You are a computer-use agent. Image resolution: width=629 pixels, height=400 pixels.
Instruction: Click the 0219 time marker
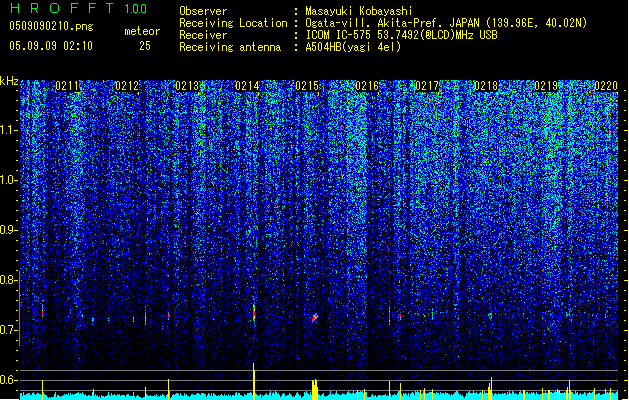pos(546,86)
